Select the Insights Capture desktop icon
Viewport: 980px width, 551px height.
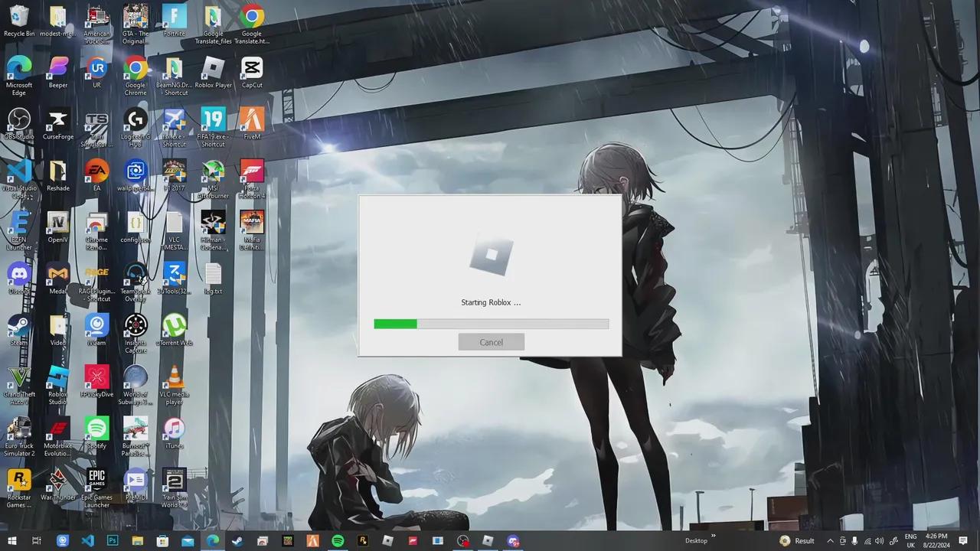136,334
